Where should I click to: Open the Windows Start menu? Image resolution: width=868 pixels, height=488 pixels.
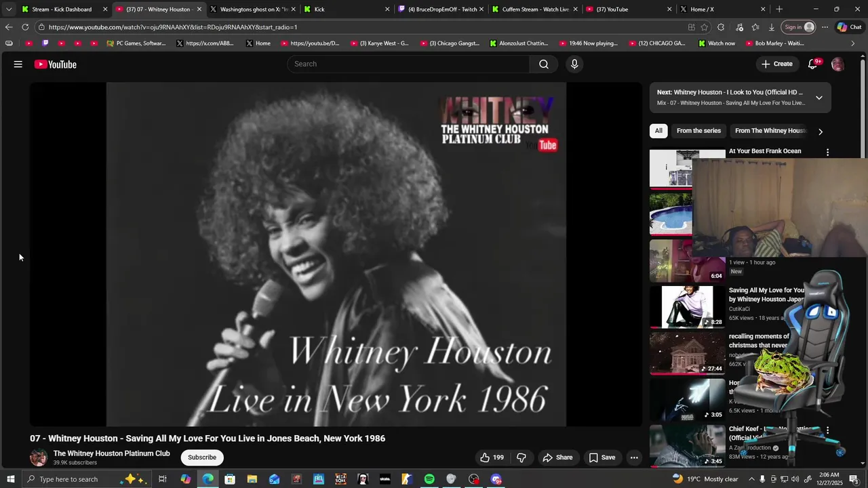coord(10,479)
